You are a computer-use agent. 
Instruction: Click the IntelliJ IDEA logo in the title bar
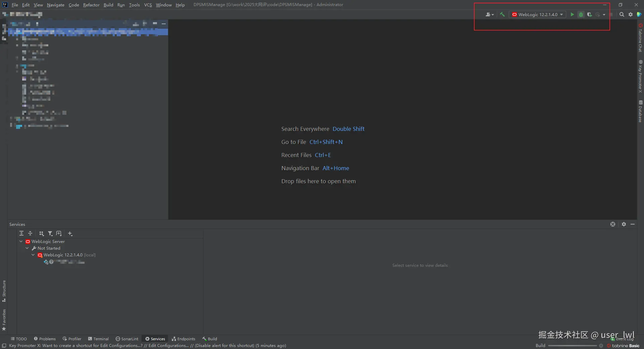[5, 5]
